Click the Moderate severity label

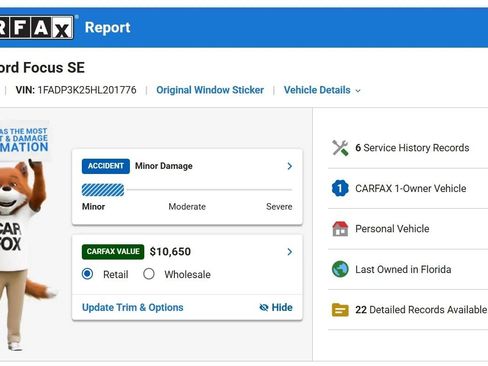point(187,207)
